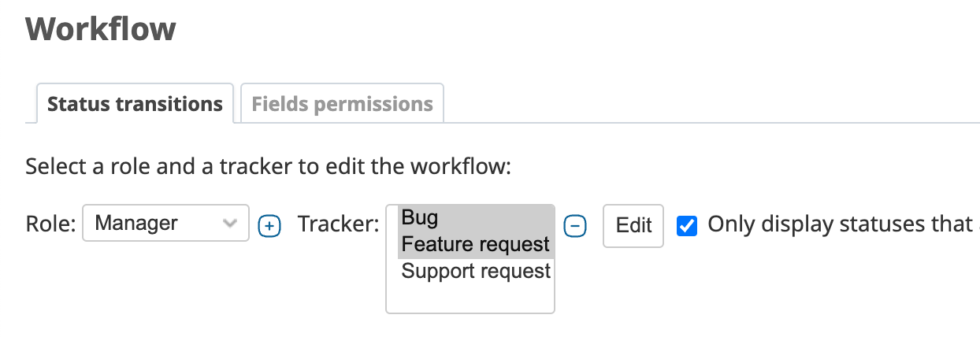This screenshot has height=337, width=980.
Task: Uncheck Only display statuses checkbox
Action: click(687, 225)
